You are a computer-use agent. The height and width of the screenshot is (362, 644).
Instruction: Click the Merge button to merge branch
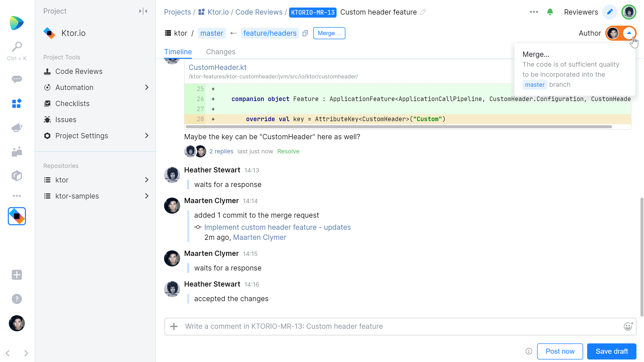tap(329, 33)
